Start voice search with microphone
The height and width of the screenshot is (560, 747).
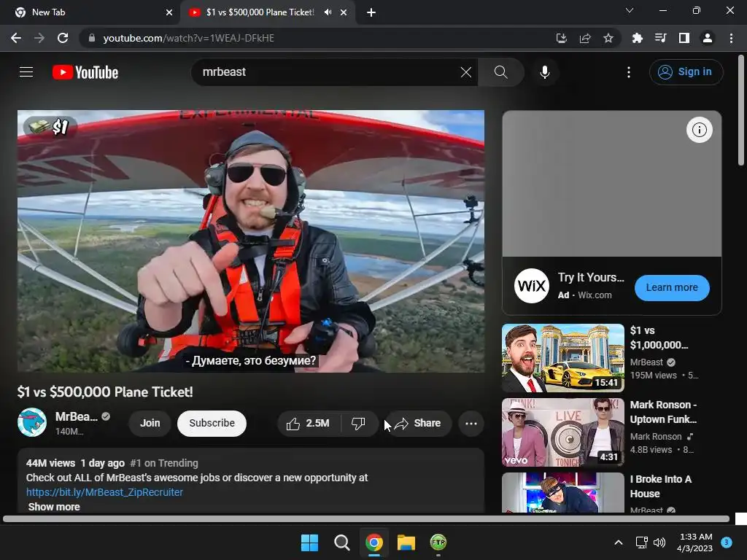(544, 72)
